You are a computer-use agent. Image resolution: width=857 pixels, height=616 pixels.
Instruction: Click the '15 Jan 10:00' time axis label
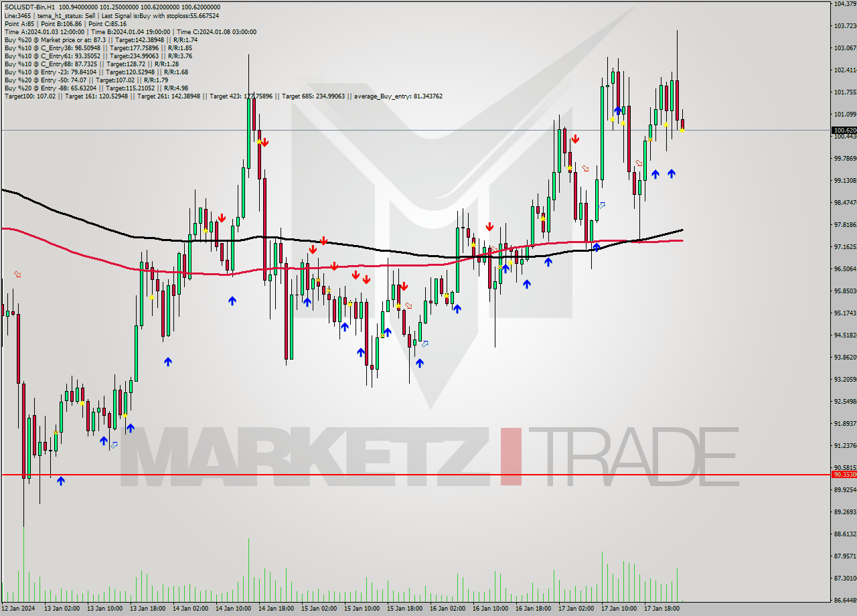[361, 608]
